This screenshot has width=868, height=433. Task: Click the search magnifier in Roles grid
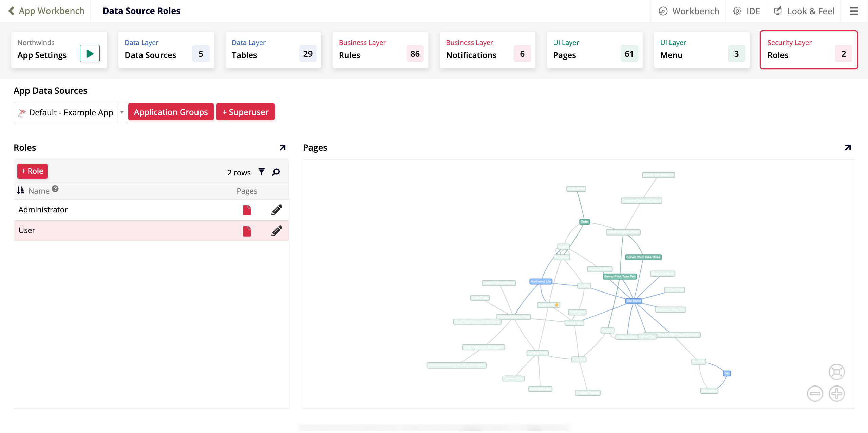(x=276, y=172)
